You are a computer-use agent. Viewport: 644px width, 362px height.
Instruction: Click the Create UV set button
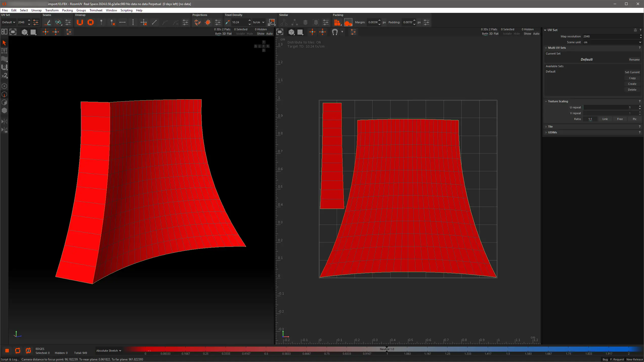coord(632,84)
